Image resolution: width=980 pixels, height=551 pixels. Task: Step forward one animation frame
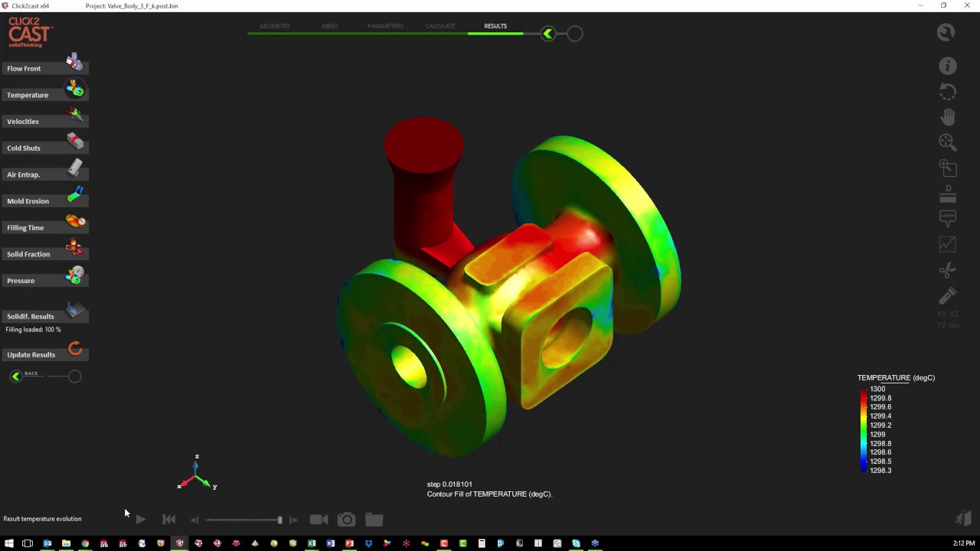tap(293, 520)
